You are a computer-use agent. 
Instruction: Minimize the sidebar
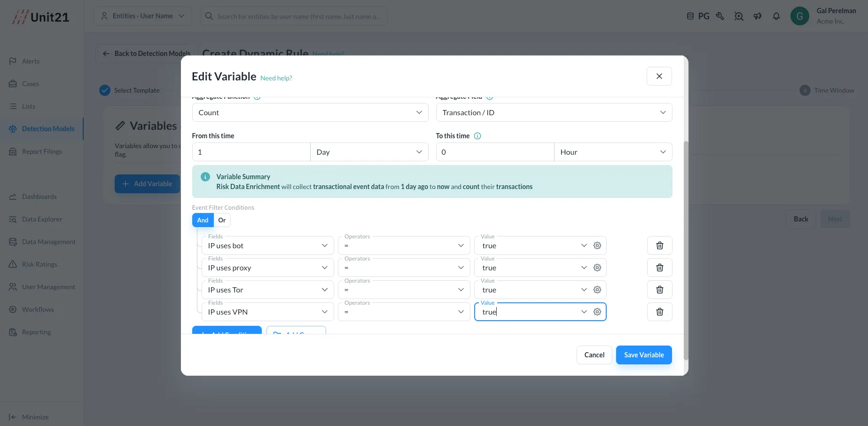(29, 417)
